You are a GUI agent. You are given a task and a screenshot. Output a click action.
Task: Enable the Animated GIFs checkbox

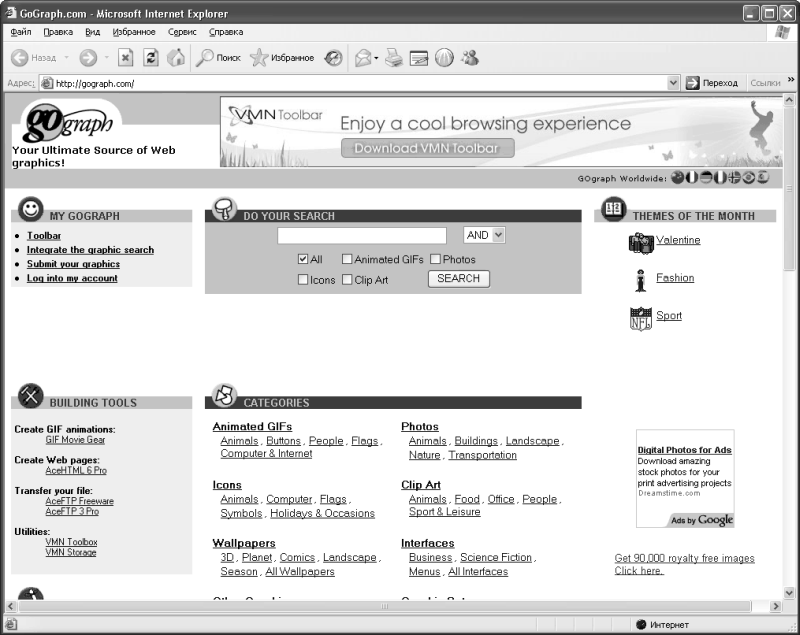[347, 260]
